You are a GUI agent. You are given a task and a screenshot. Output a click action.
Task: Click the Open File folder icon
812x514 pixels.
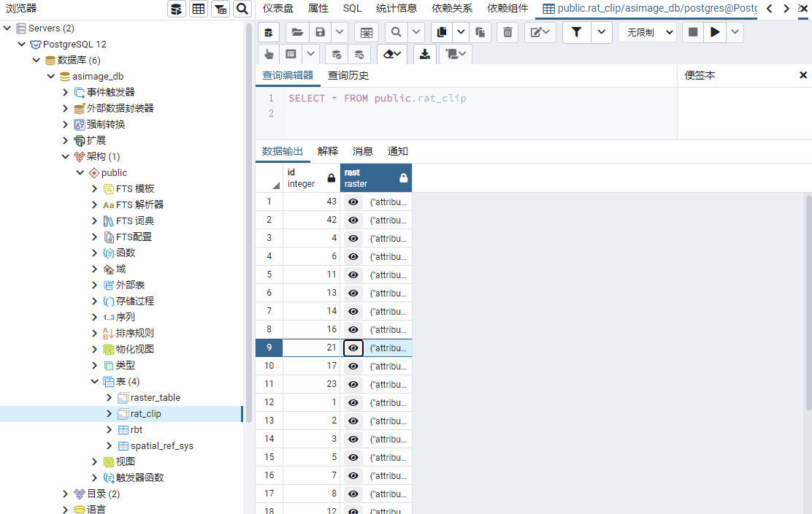(296, 32)
